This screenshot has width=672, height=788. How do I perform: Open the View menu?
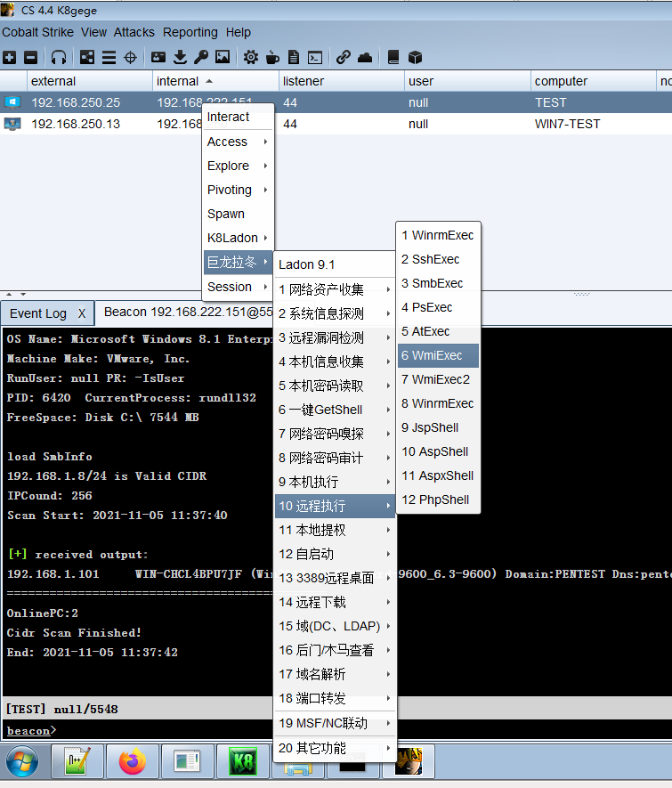94,32
